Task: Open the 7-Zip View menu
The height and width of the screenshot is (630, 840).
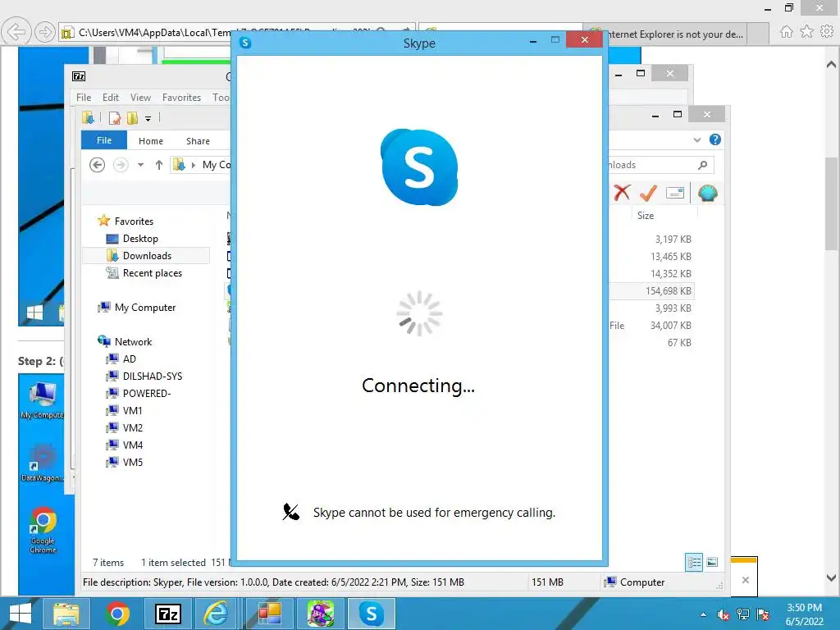Action: 140,98
